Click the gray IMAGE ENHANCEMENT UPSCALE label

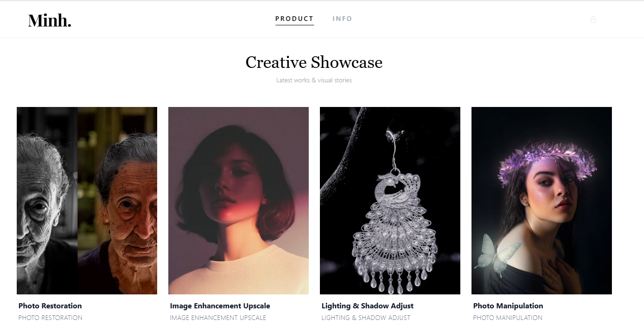pos(218,318)
